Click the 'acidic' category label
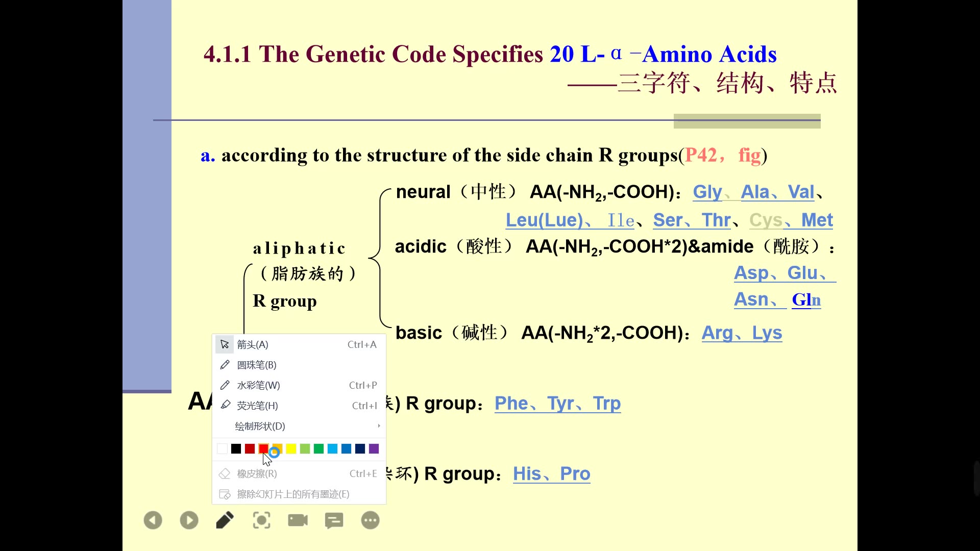 tap(421, 246)
